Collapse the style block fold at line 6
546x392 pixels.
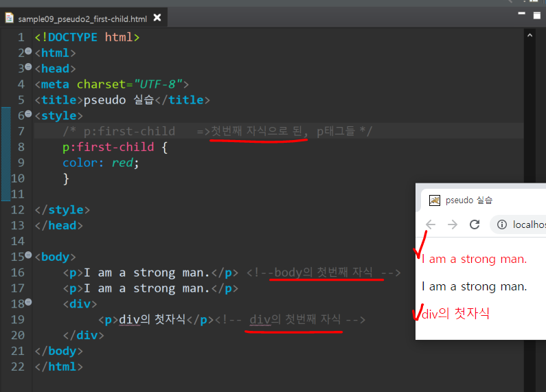28,114
